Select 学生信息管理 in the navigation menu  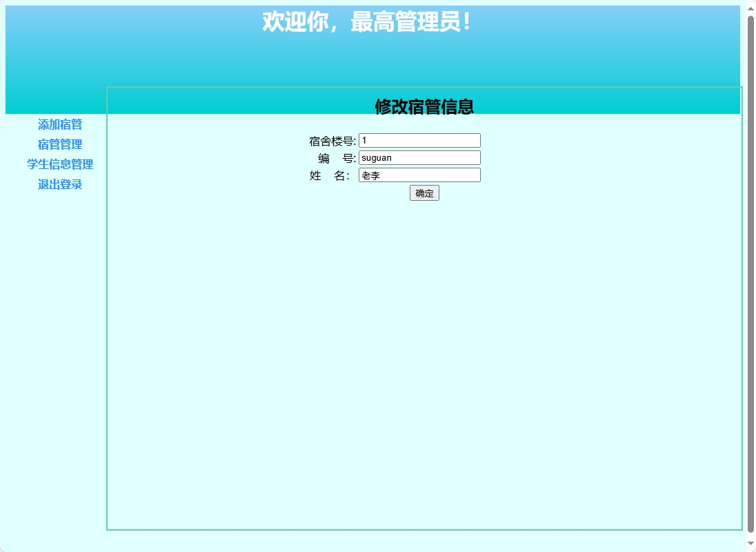click(x=59, y=165)
